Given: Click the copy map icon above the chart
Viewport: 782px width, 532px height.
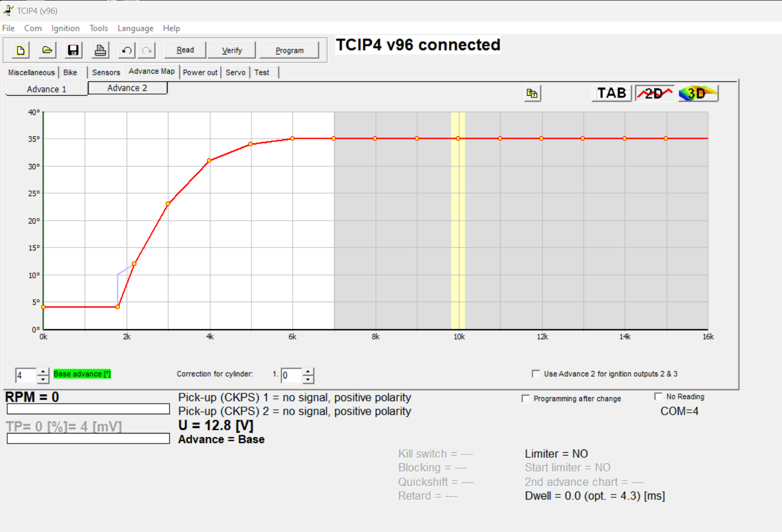Looking at the screenshot, I should 532,94.
